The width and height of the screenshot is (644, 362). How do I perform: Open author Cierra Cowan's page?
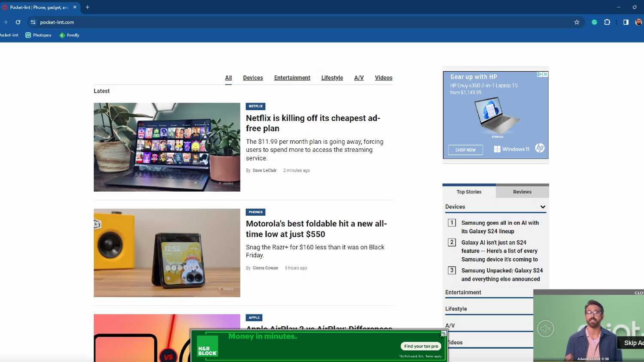click(x=265, y=268)
